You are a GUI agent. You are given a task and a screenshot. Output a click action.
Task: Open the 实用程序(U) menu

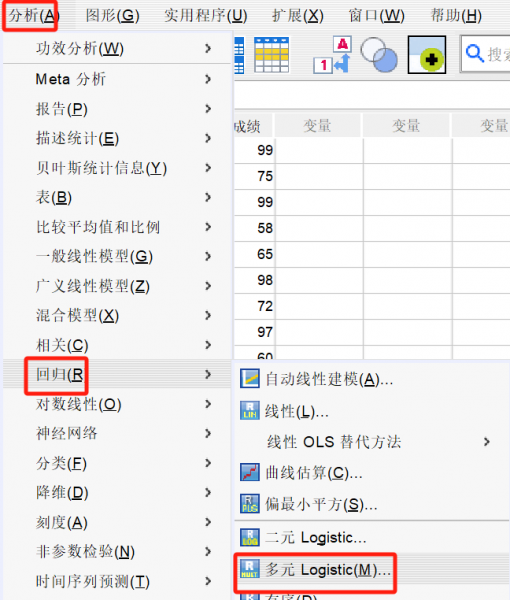[x=206, y=16]
